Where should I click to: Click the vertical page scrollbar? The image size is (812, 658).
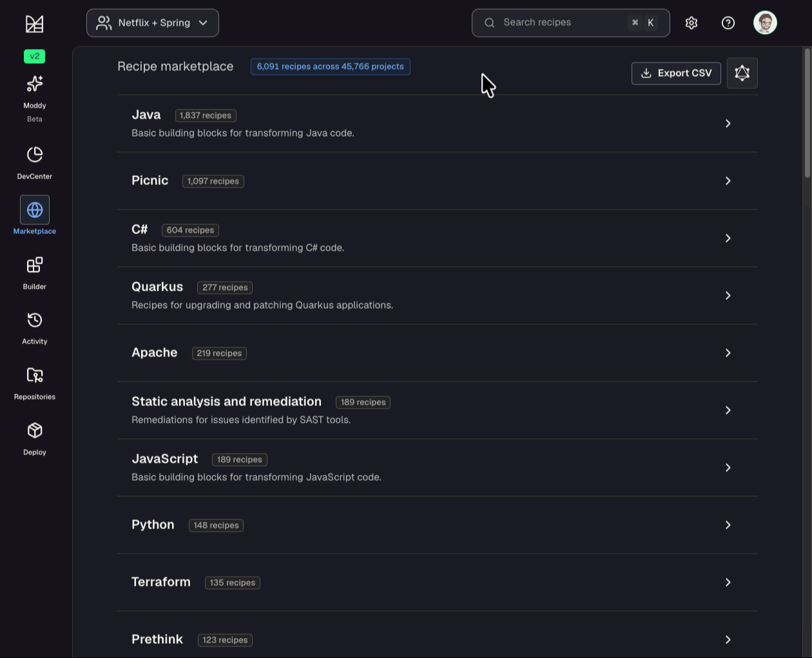click(807, 113)
